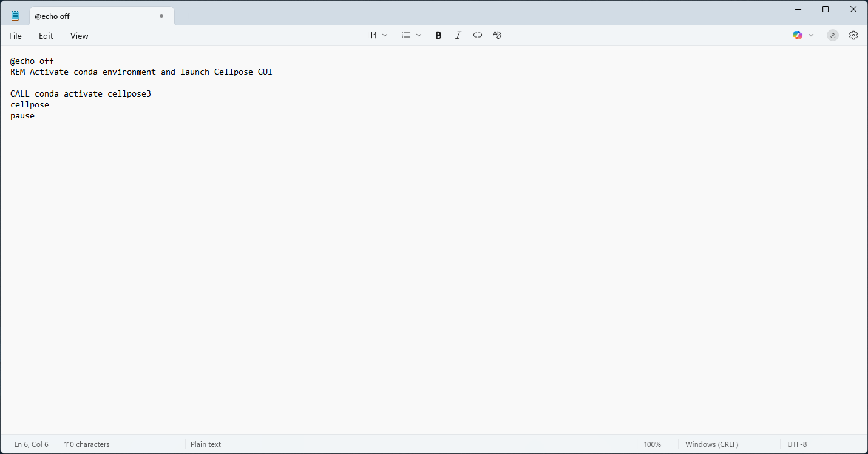868x454 pixels.
Task: Select the '@echo off' document tab
Action: [91, 16]
